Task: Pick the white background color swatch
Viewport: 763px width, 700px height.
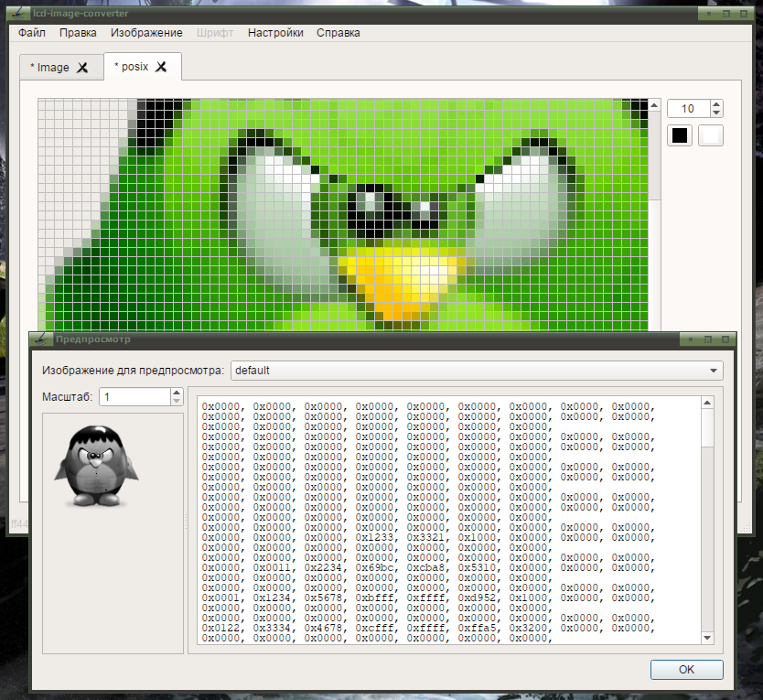Action: 711,135
